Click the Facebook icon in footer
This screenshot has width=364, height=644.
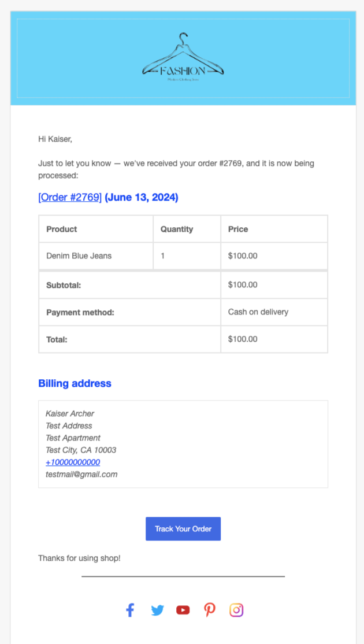tap(130, 610)
